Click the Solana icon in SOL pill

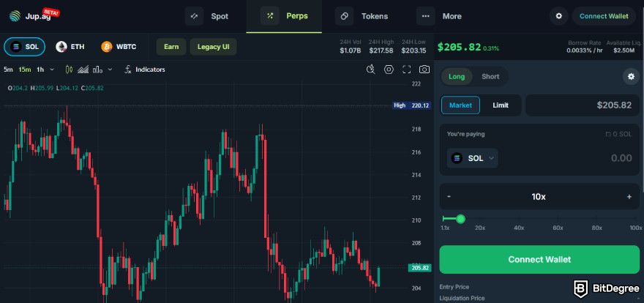click(16, 47)
